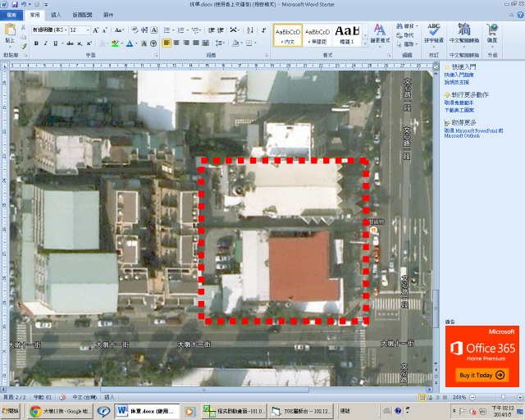Toggle left text alignment
This screenshot has width=525, height=420.
167,43
